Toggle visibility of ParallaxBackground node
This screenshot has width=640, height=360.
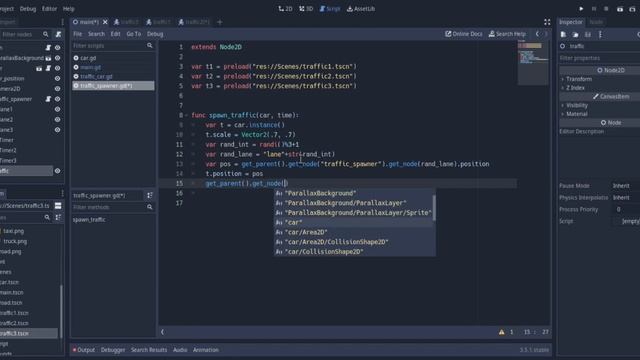pos(58,58)
